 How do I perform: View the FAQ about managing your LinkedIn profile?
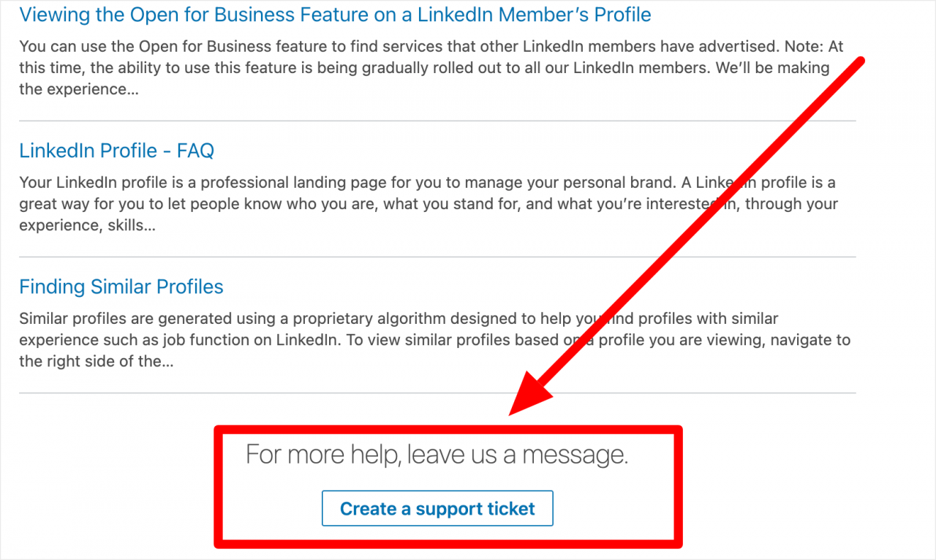pos(116,151)
